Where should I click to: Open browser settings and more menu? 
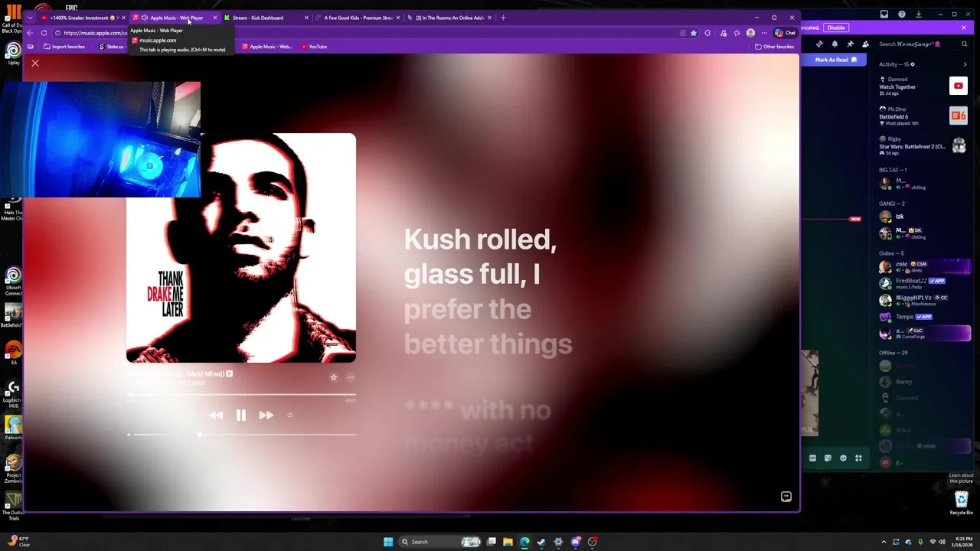[764, 33]
